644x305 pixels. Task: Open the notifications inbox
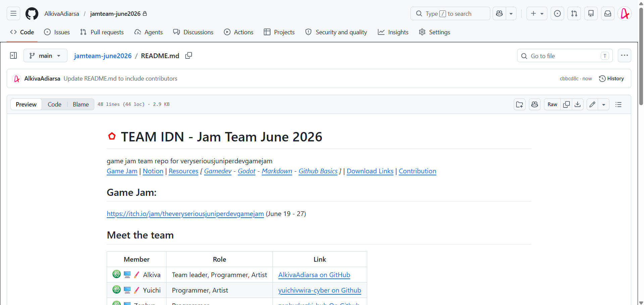coord(608,13)
